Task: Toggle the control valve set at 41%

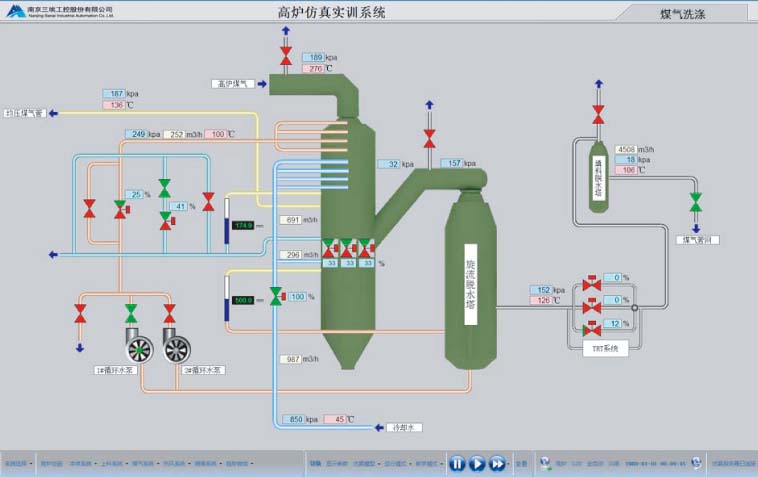Action: click(x=165, y=219)
